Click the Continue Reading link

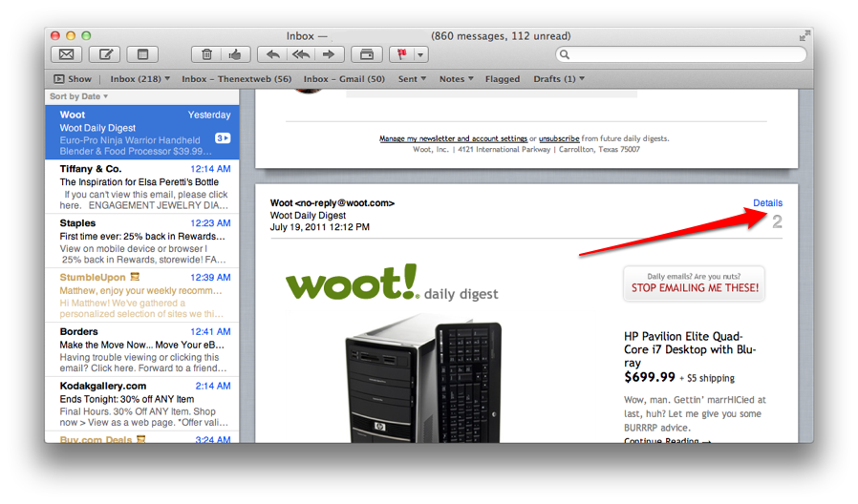[667, 440]
